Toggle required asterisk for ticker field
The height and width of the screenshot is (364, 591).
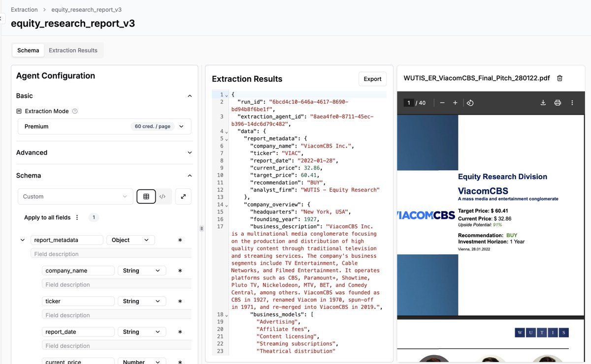pos(180,301)
